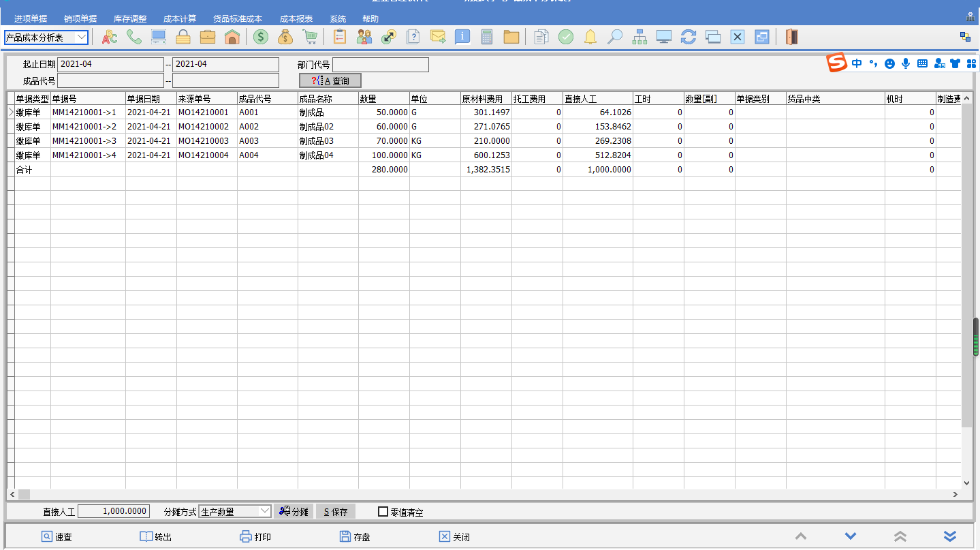The width and height of the screenshot is (980, 550).
Task: Click the organization chart hierarchy icon
Action: 639,37
